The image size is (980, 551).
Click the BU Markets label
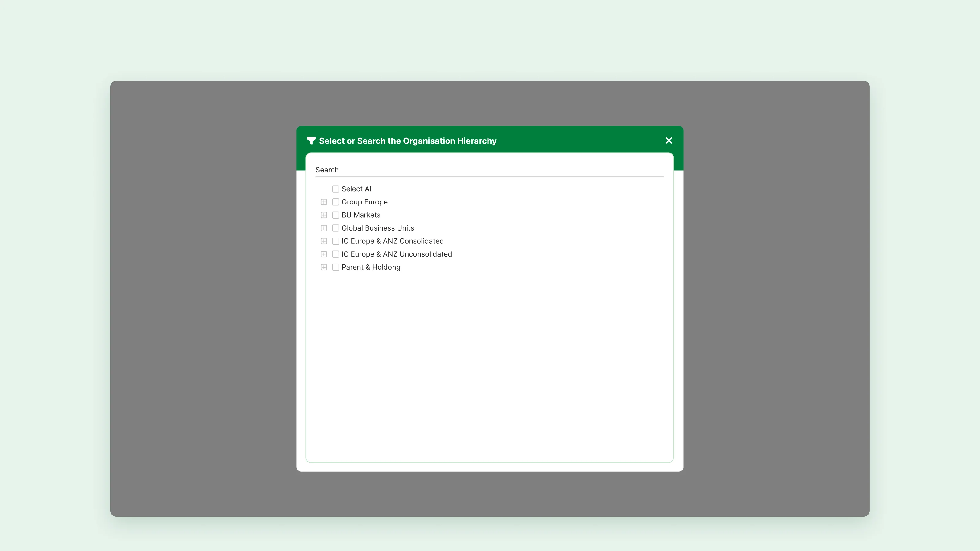click(x=361, y=215)
